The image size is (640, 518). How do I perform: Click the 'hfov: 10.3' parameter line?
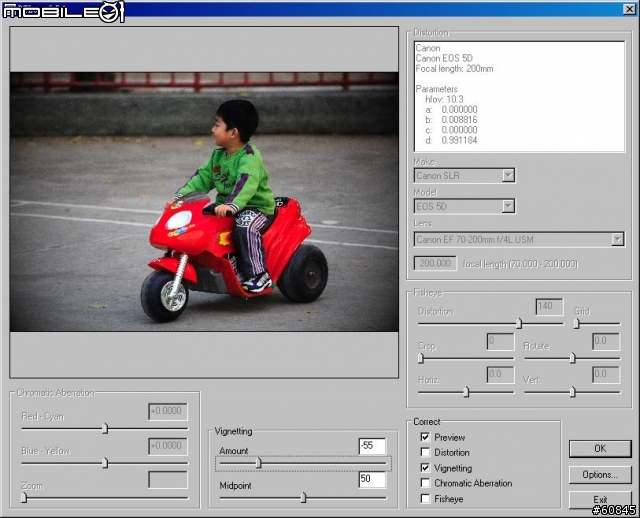click(444, 99)
